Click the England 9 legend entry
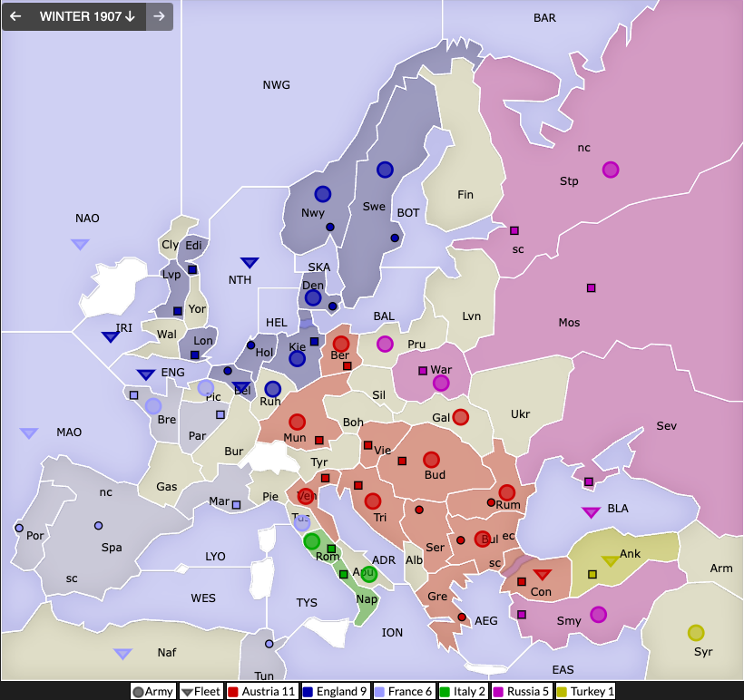This screenshot has width=744, height=700. click(335, 692)
